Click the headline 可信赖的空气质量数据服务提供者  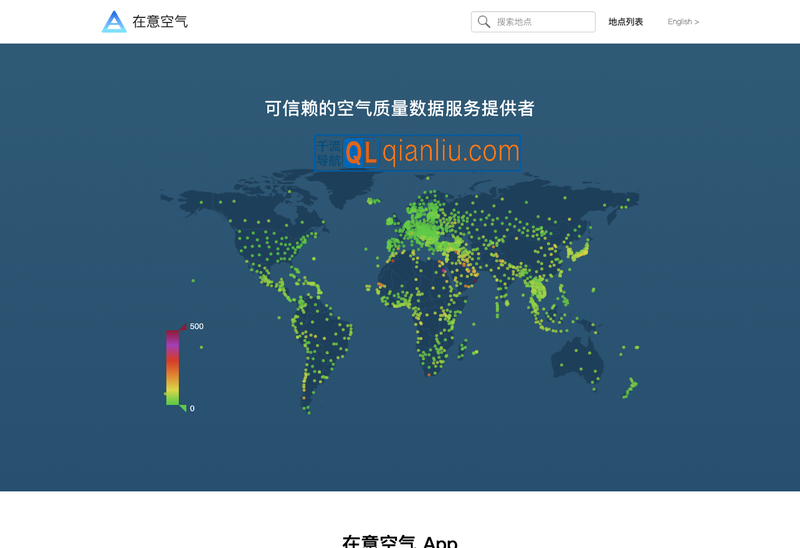pyautogui.click(x=399, y=108)
